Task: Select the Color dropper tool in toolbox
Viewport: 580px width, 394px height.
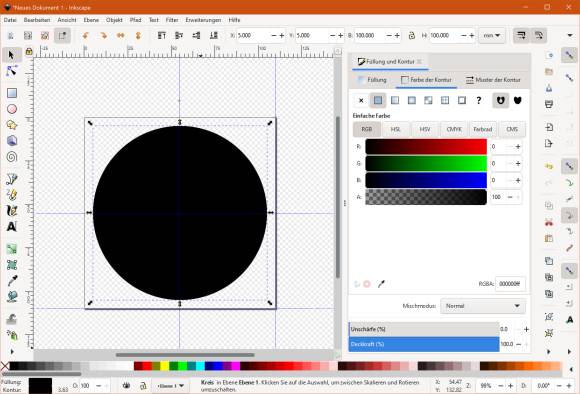Action: [x=12, y=281]
